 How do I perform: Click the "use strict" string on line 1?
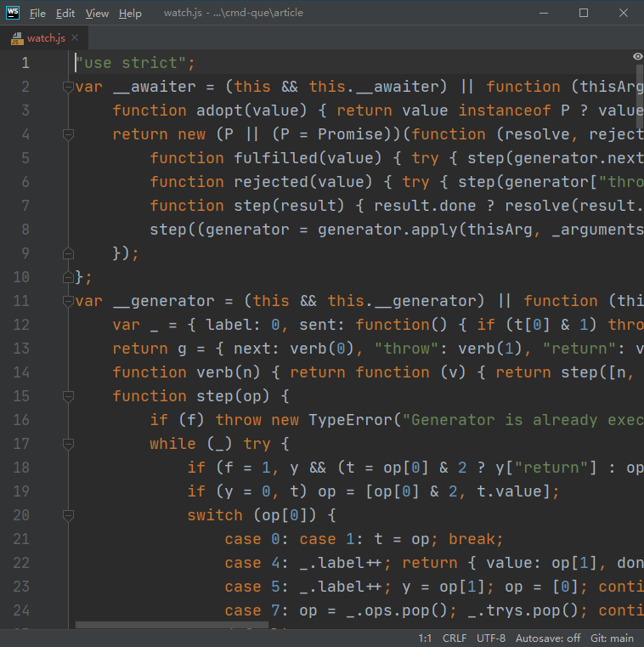point(131,63)
